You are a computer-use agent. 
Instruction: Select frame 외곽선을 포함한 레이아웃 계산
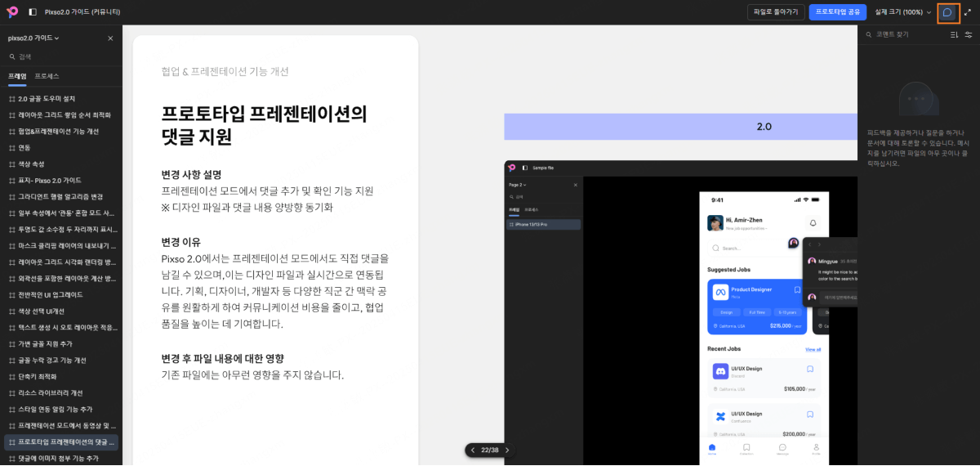click(61, 278)
